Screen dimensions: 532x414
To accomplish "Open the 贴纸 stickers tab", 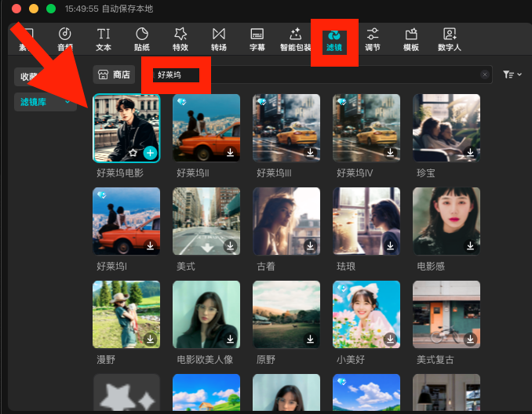I will coord(142,39).
